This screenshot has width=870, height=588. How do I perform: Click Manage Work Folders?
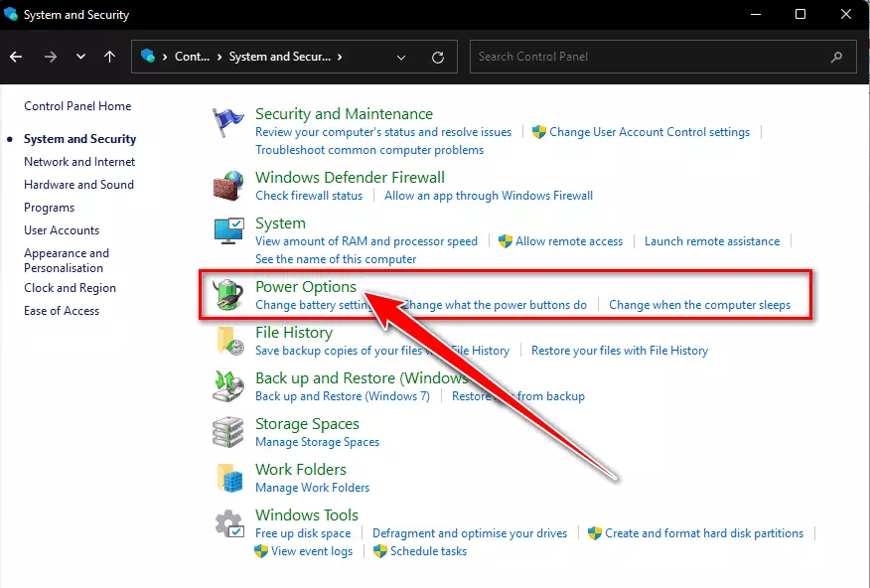click(x=313, y=488)
